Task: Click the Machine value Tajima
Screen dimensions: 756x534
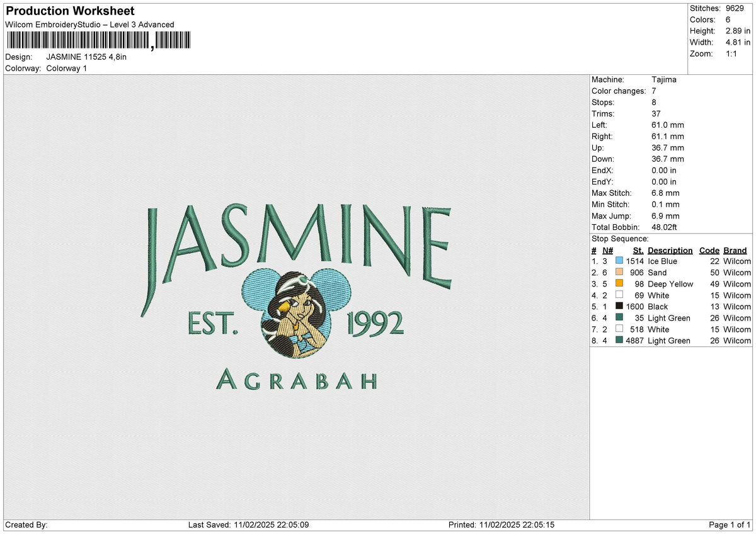Action: coord(664,80)
